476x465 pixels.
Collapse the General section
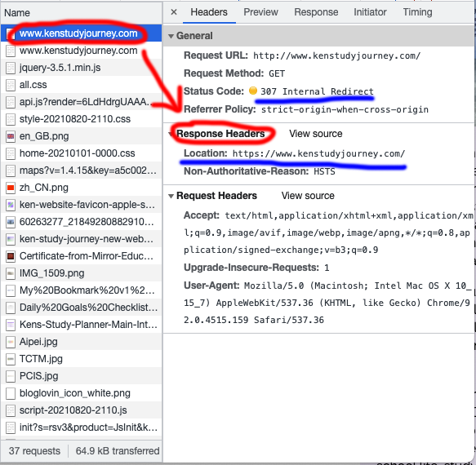pyautogui.click(x=171, y=36)
